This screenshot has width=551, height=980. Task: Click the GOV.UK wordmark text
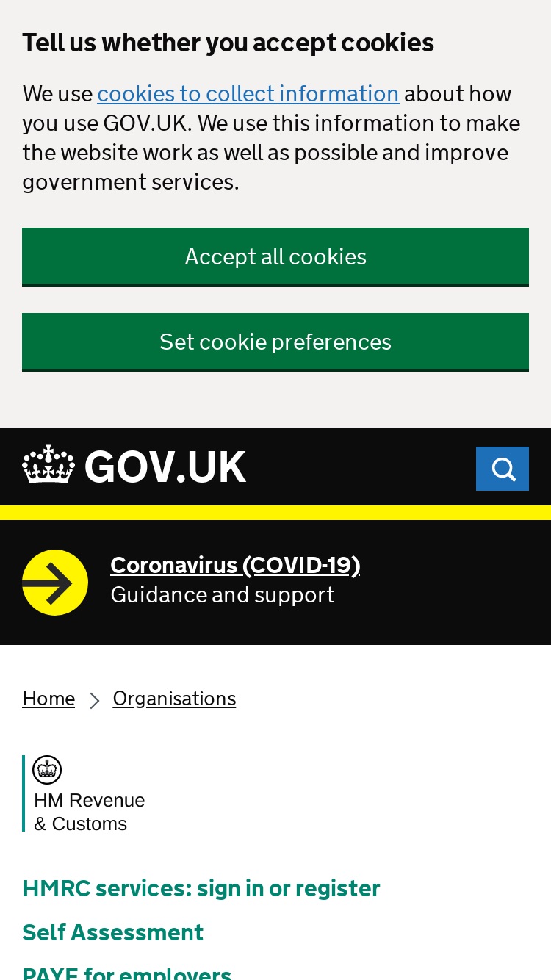165,467
